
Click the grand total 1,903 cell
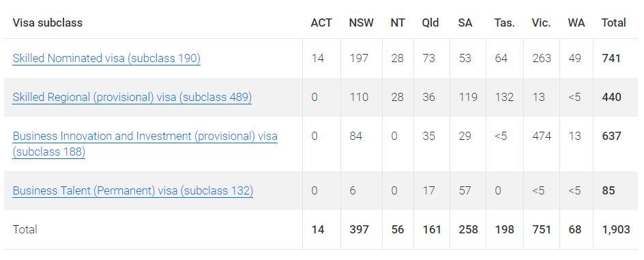click(615, 229)
